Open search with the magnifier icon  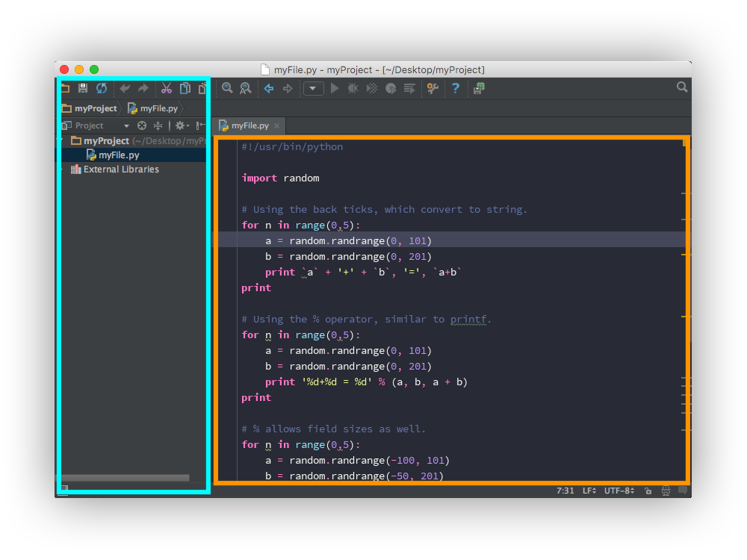(227, 88)
